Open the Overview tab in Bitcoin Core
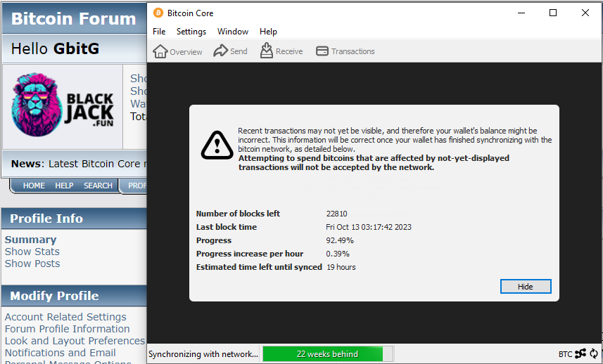The width and height of the screenshot is (603, 364). 177,51
